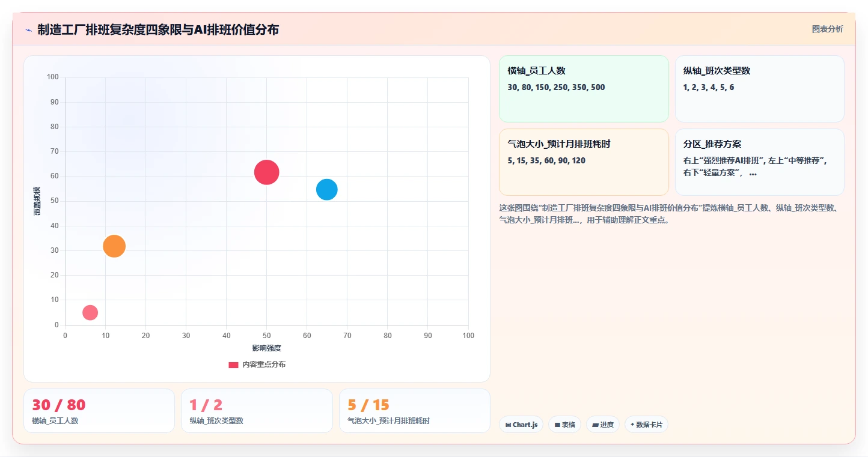This screenshot has width=868, height=457.
Task: Click the 进度 tag icon
Action: click(x=595, y=425)
